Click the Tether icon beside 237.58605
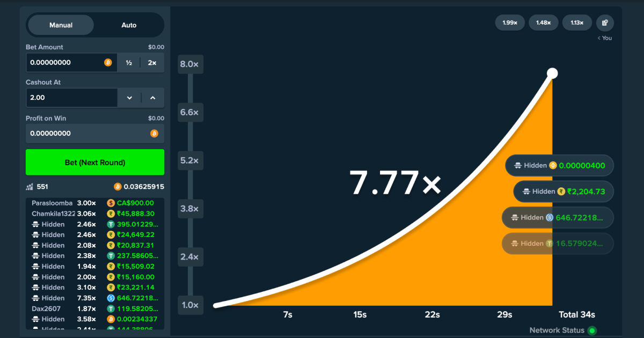This screenshot has height=338, width=644. pos(111,256)
